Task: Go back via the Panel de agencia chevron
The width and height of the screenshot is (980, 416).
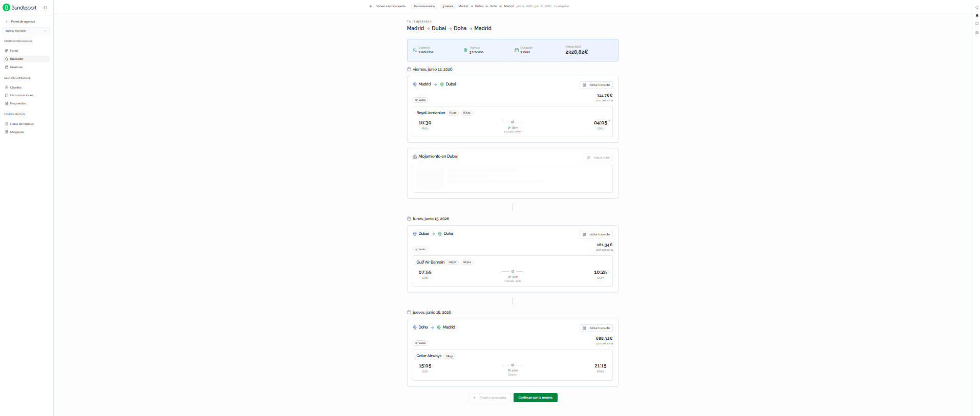Action: [7, 21]
